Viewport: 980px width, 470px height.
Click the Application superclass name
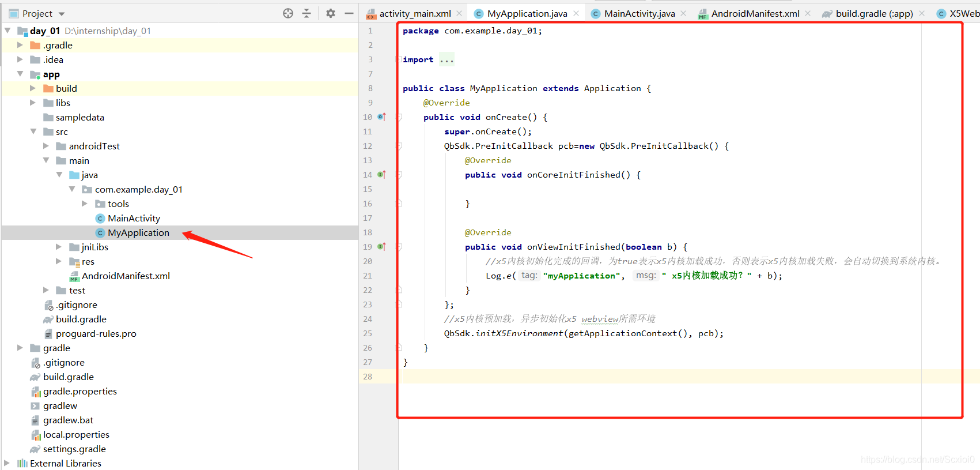[612, 88]
